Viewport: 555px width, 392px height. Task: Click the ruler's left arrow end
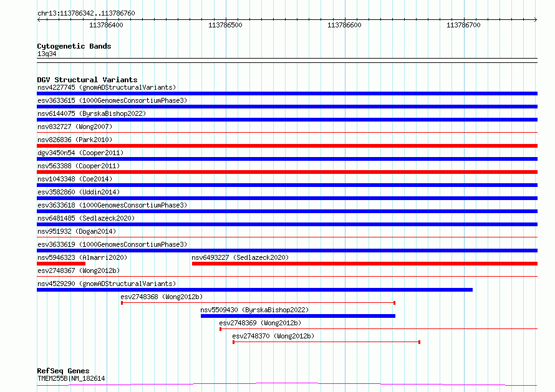click(x=39, y=20)
